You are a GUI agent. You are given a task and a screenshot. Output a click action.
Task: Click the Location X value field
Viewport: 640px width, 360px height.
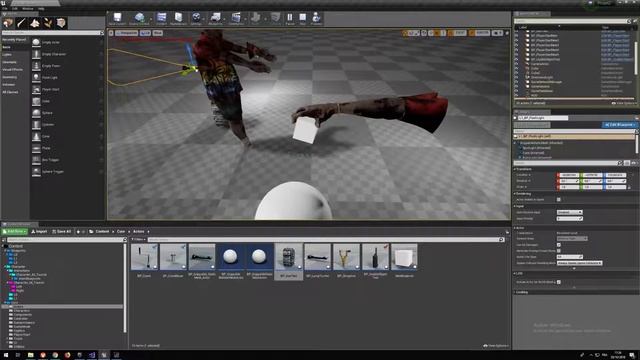pyautogui.click(x=568, y=175)
